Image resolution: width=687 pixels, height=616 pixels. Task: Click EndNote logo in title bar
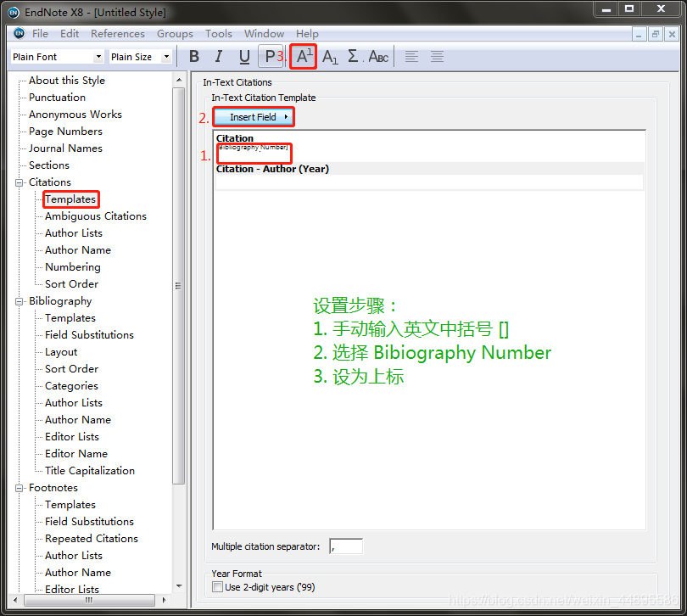pos(14,12)
